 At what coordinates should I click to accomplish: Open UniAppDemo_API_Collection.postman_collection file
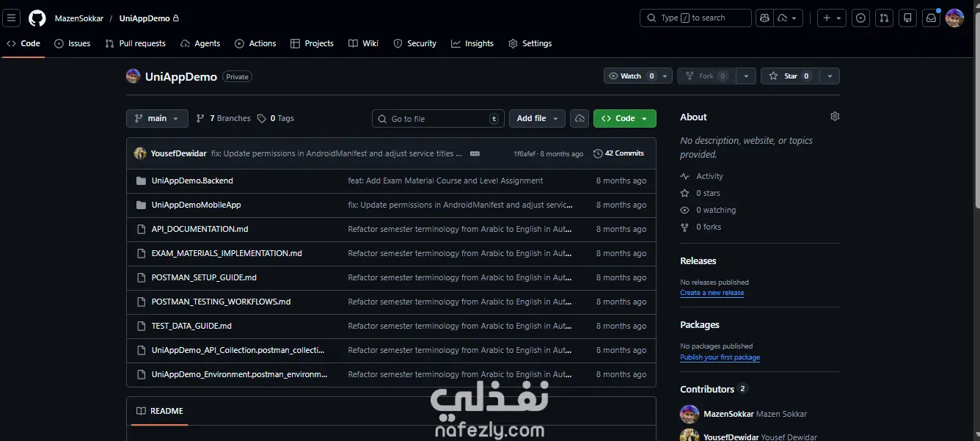point(238,350)
